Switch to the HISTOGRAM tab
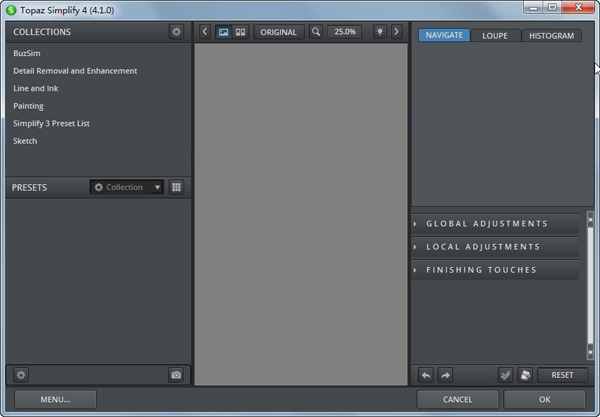Image resolution: width=600 pixels, height=417 pixels. point(551,36)
